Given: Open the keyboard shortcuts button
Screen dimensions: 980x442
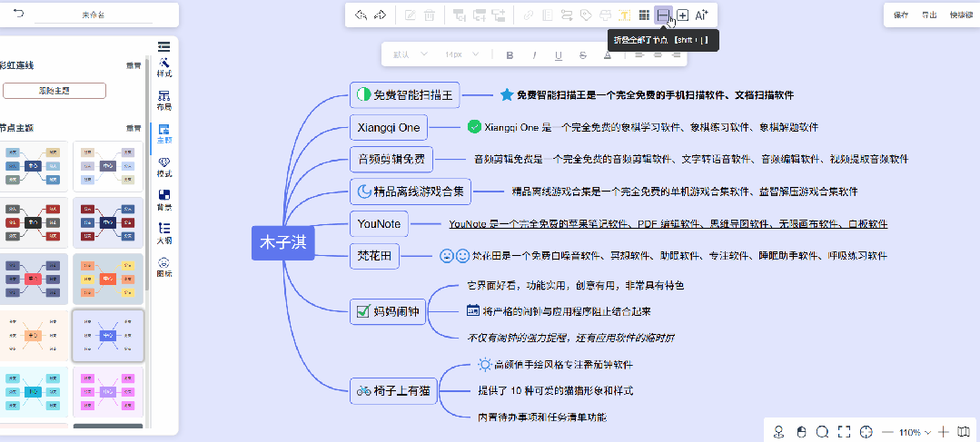Looking at the screenshot, I should 961,15.
